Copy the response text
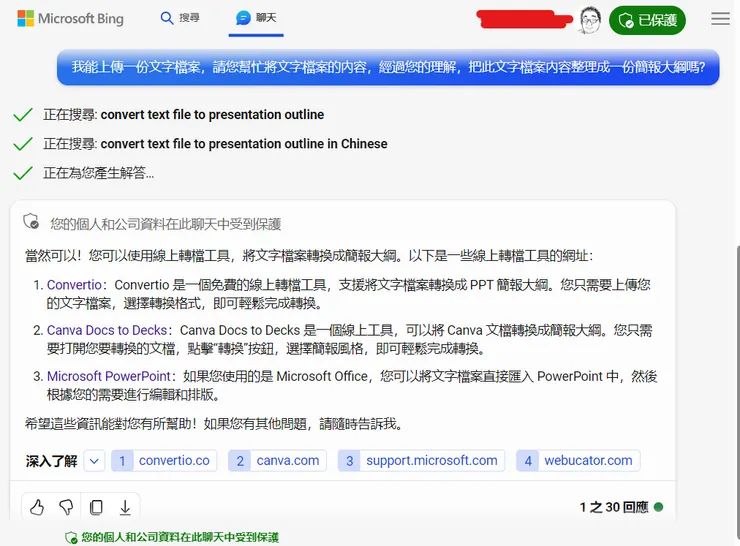Viewport: 740px width, 546px height. click(96, 507)
